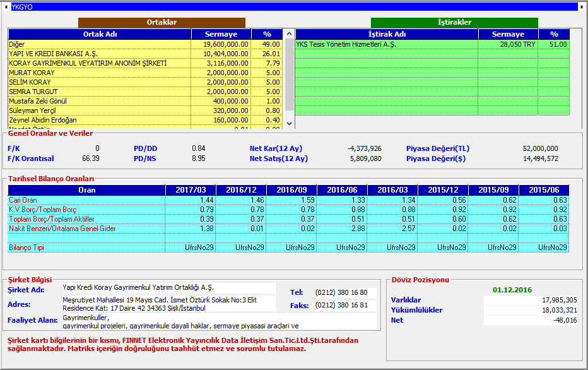Click the Ortaklar table scrollbar thumb
The width and height of the screenshot is (588, 370).
tap(289, 75)
